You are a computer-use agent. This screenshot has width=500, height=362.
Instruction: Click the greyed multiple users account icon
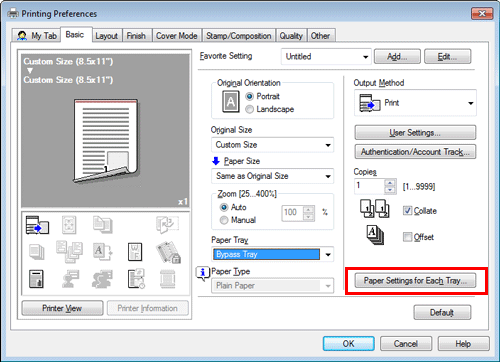pyautogui.click(x=102, y=279)
